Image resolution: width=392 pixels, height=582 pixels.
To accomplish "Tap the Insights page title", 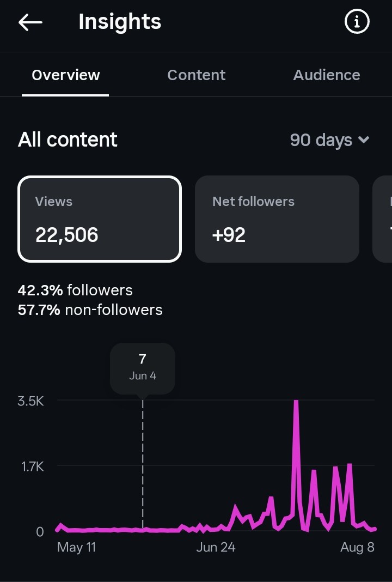I will [120, 22].
